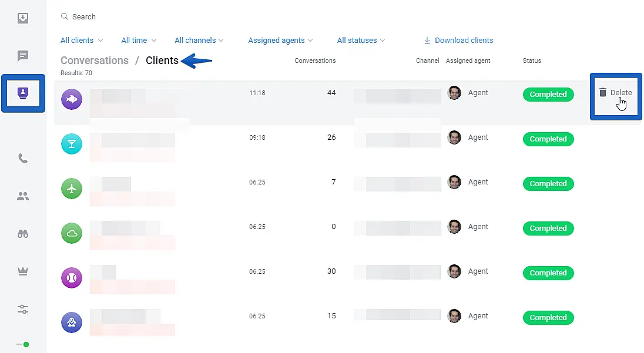644x353 pixels.
Task: Open the binoculars monitoring sidebar icon
Action: 23,234
